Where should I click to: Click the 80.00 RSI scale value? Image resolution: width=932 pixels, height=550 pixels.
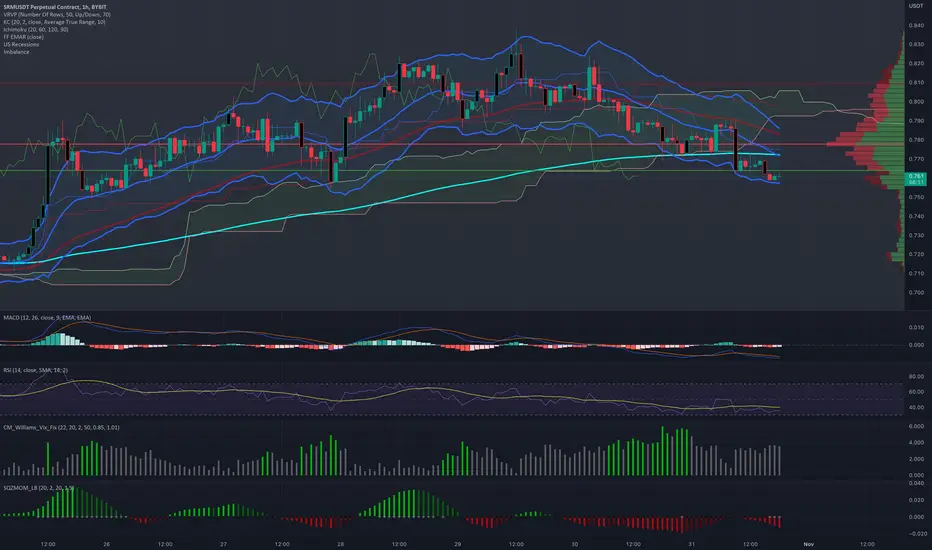[x=918, y=377]
